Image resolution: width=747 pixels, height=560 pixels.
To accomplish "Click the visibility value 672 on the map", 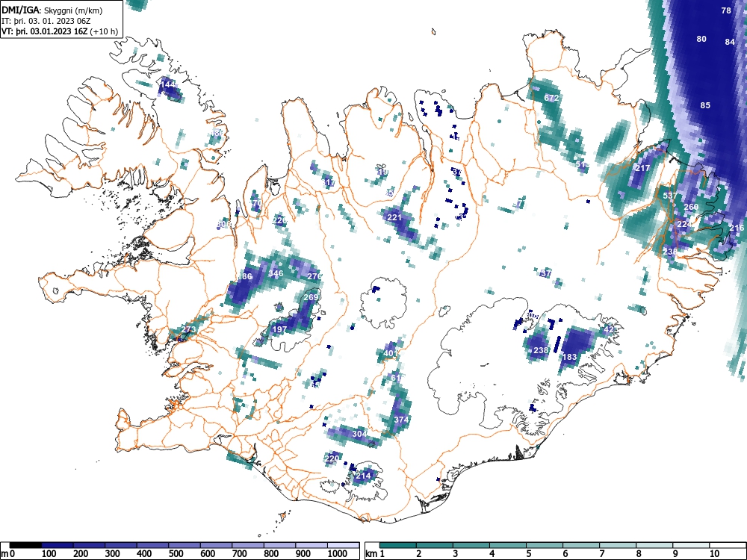I will (551, 98).
